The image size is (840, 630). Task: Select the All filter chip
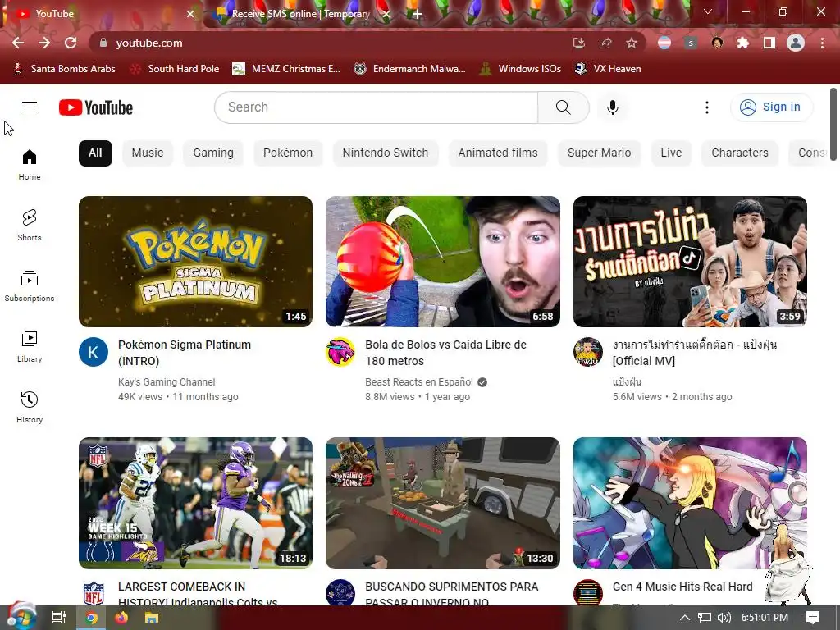[95, 153]
